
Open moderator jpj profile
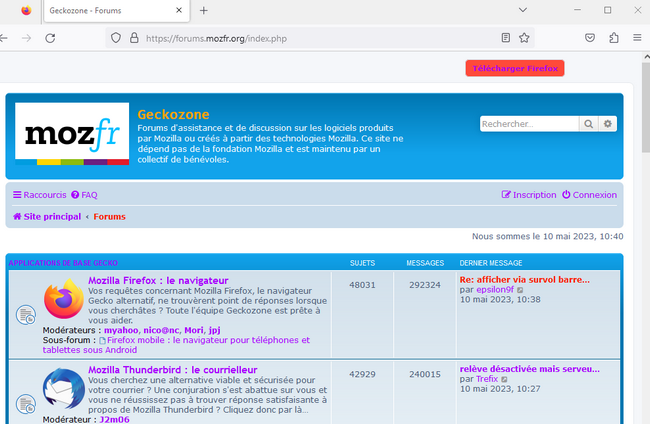coord(214,330)
